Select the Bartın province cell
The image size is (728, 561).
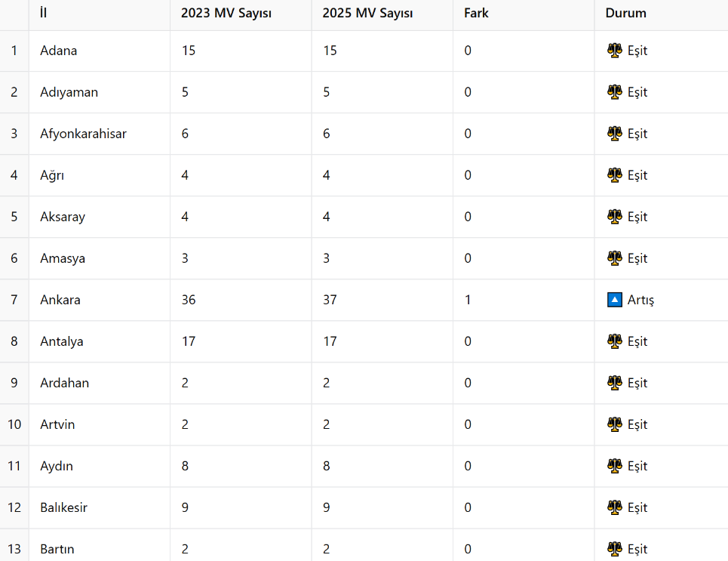point(100,545)
